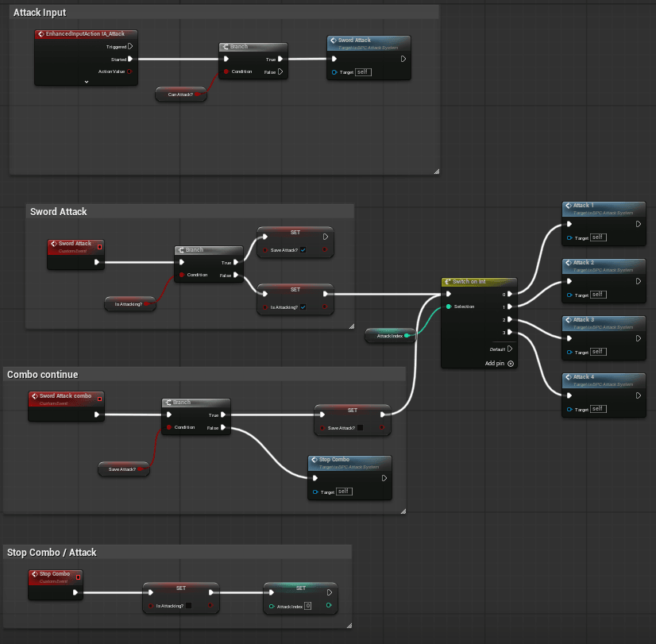Click the Target self field on Sword Attack call
The image size is (656, 644).
pyautogui.click(x=363, y=72)
